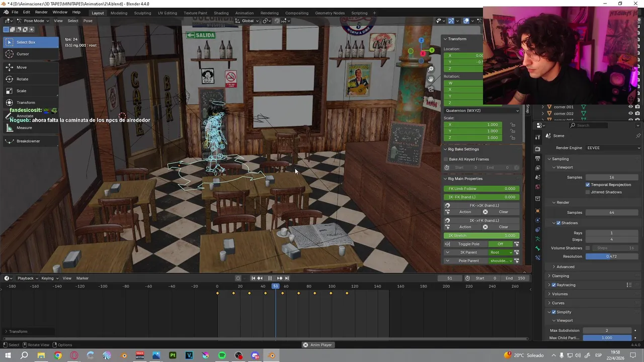Jump to the next keyframe
644x362 pixels.
(x=280, y=278)
